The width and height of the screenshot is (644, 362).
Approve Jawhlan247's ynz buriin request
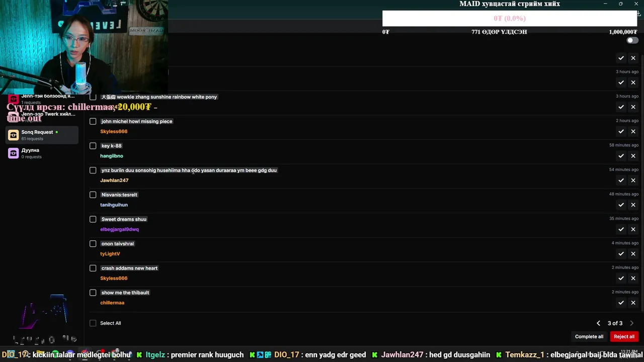(x=621, y=180)
